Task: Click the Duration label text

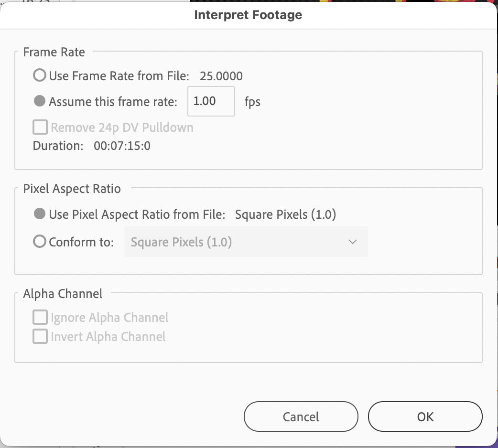Action: (58, 146)
